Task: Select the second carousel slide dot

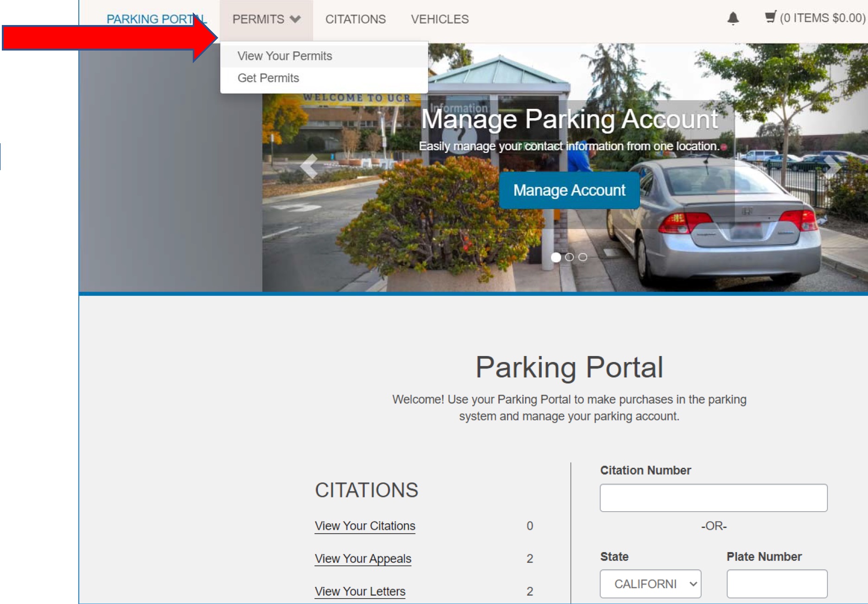Action: click(570, 257)
